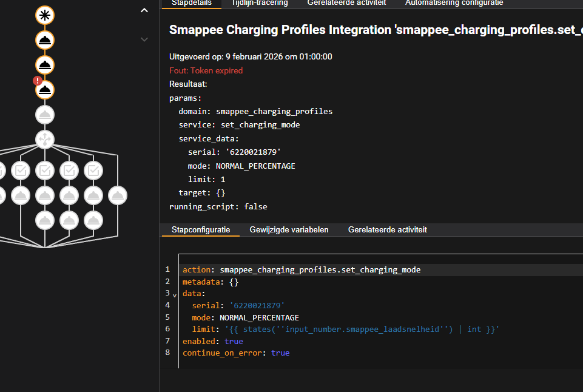Go to next step with the down chevron

pyautogui.click(x=144, y=39)
